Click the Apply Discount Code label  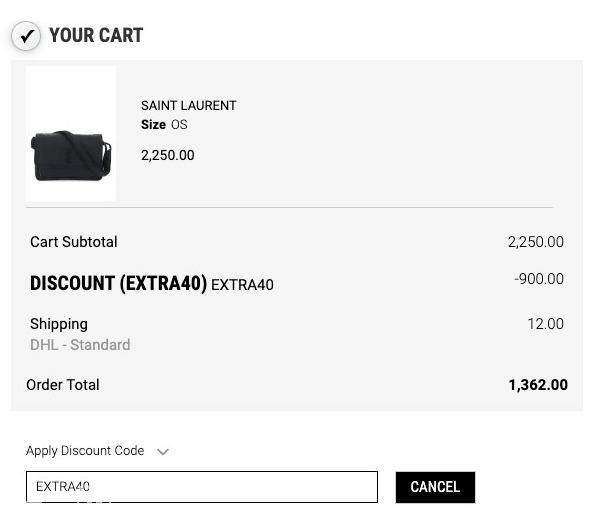click(85, 451)
